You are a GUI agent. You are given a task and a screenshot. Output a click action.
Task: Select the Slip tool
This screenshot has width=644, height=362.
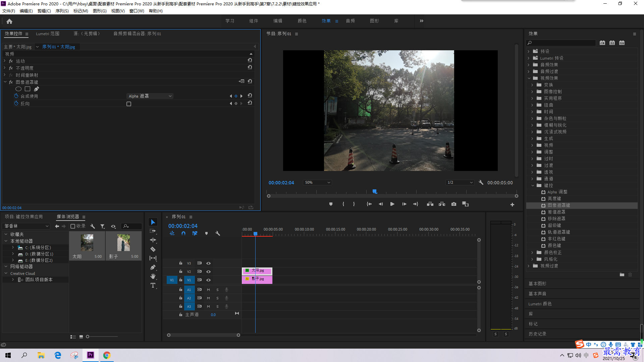click(153, 258)
